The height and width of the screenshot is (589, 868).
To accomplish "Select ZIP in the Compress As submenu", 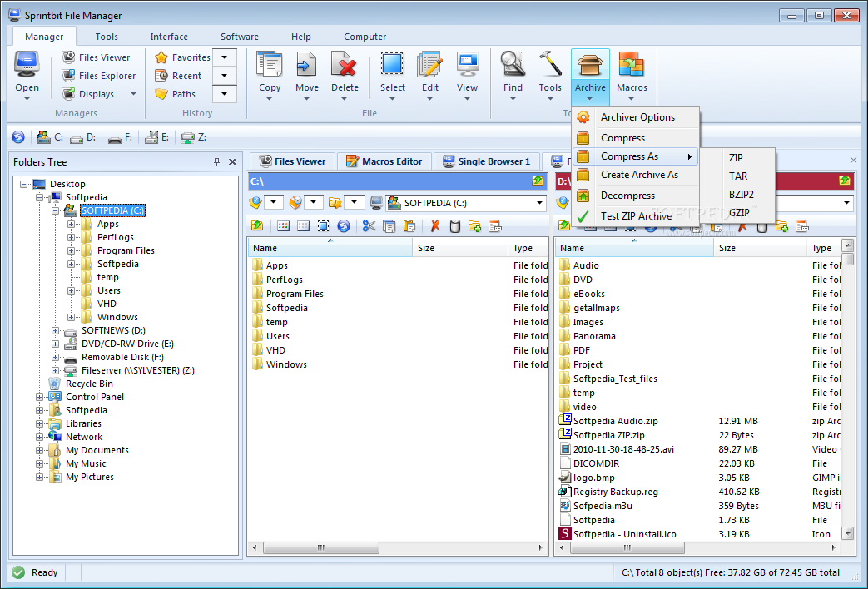I will (x=737, y=158).
